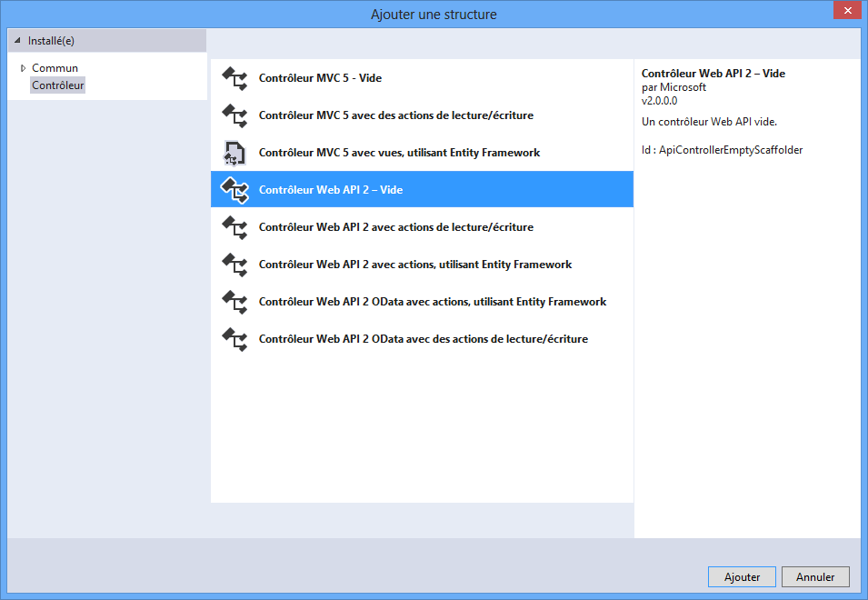Select the Contrôleur category
Viewport: 868px width, 600px height.
(57, 85)
